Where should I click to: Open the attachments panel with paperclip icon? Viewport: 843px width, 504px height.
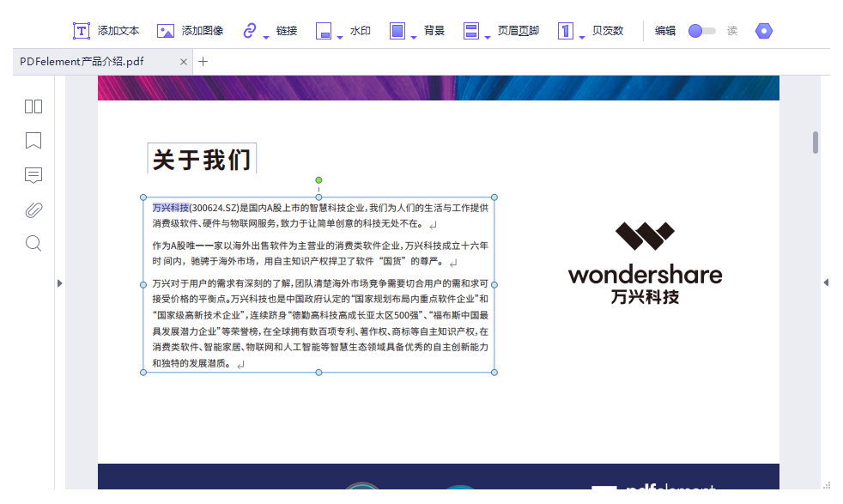tap(33, 209)
